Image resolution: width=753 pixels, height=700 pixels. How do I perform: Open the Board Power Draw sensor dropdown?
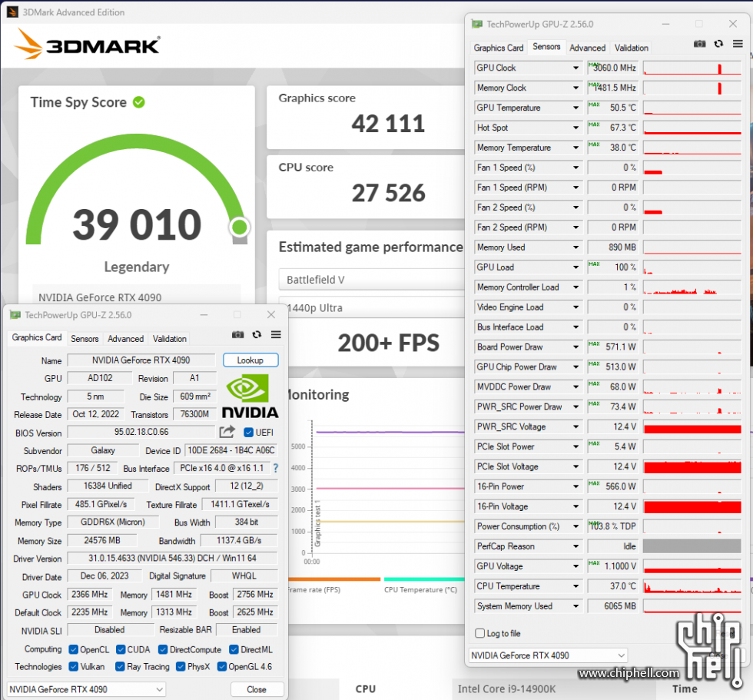click(576, 347)
